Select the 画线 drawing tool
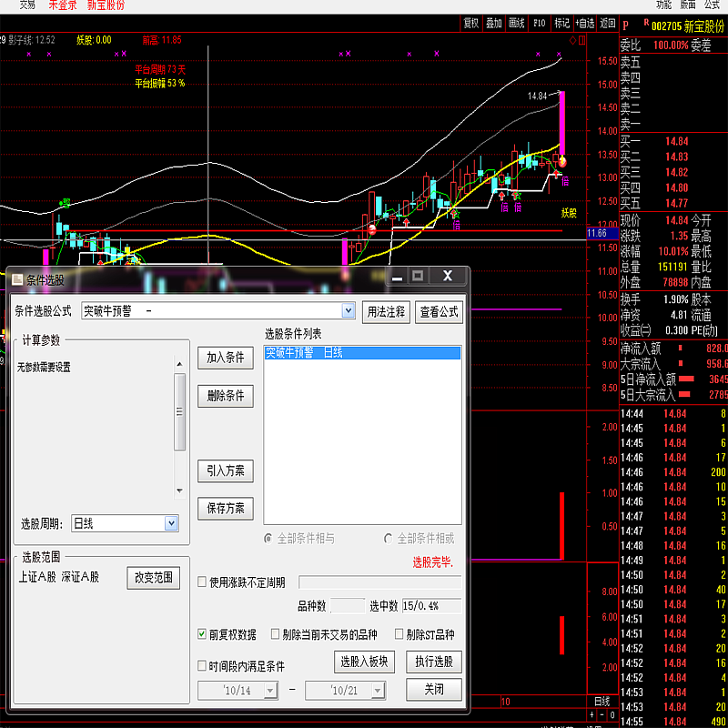This screenshot has width=728, height=728. (x=516, y=23)
